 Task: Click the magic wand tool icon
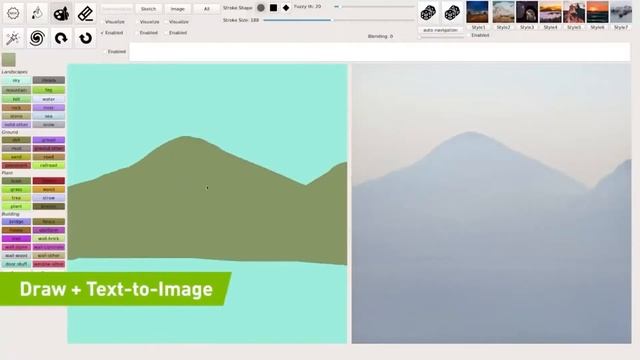point(13,38)
